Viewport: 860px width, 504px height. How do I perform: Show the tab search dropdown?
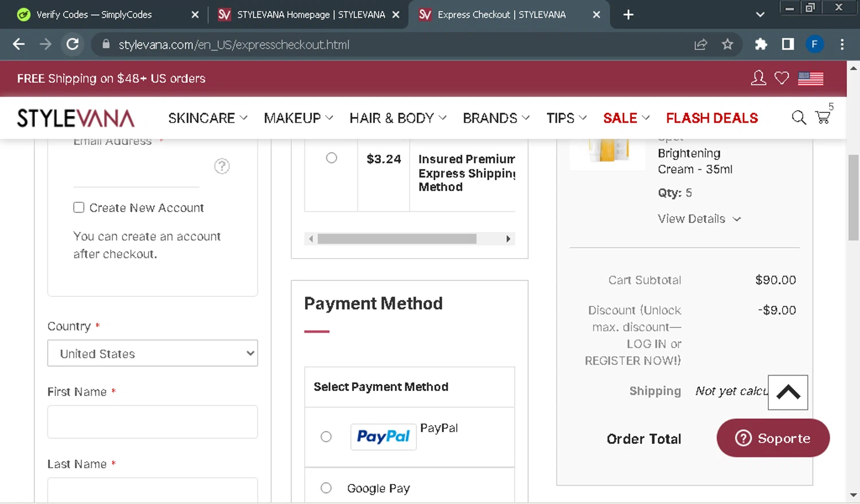click(x=760, y=14)
